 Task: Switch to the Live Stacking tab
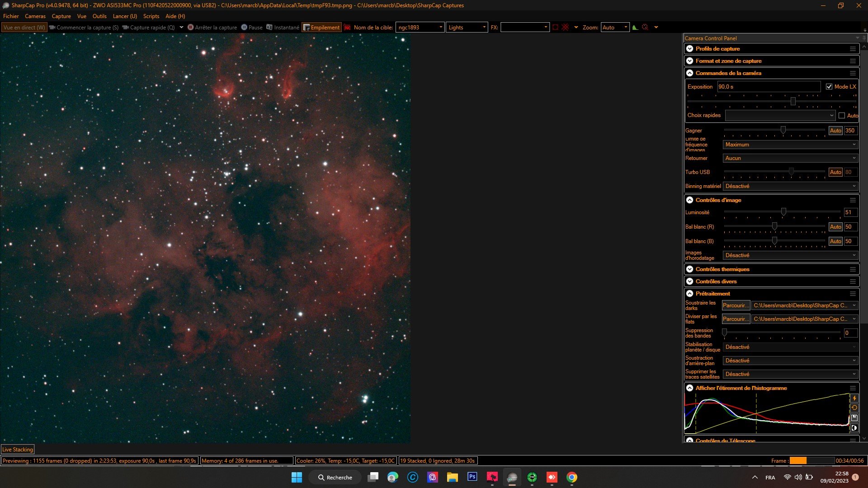pyautogui.click(x=18, y=449)
